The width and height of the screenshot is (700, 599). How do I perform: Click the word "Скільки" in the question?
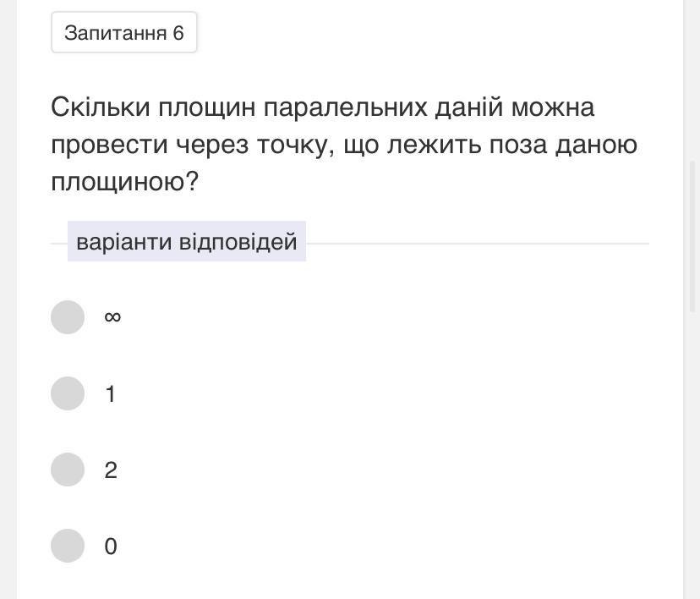[x=100, y=107]
